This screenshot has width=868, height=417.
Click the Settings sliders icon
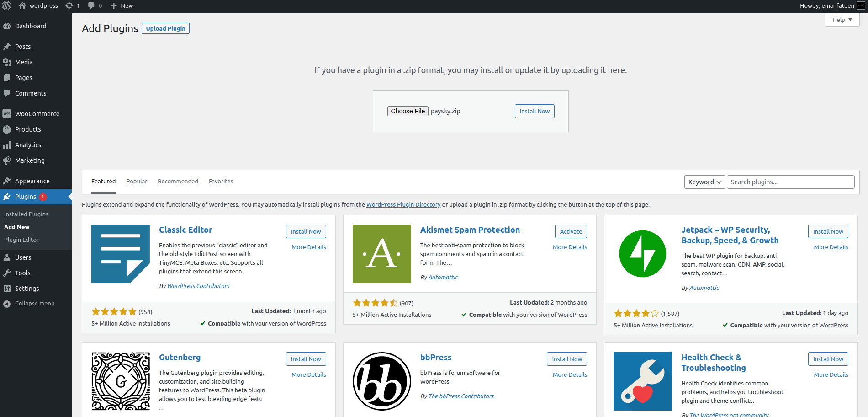[7, 289]
